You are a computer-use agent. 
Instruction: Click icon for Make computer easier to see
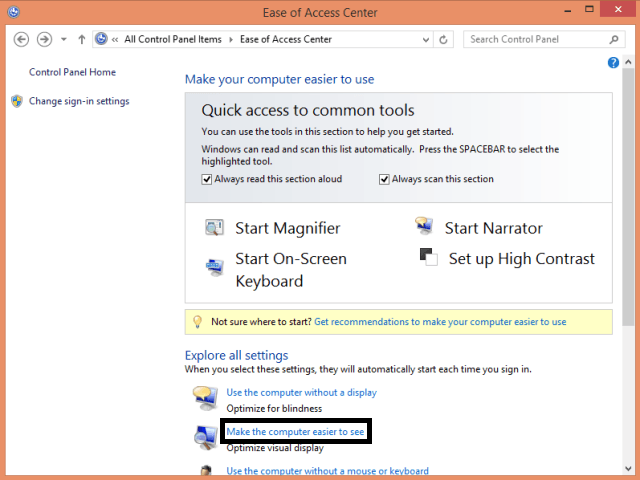click(x=206, y=437)
